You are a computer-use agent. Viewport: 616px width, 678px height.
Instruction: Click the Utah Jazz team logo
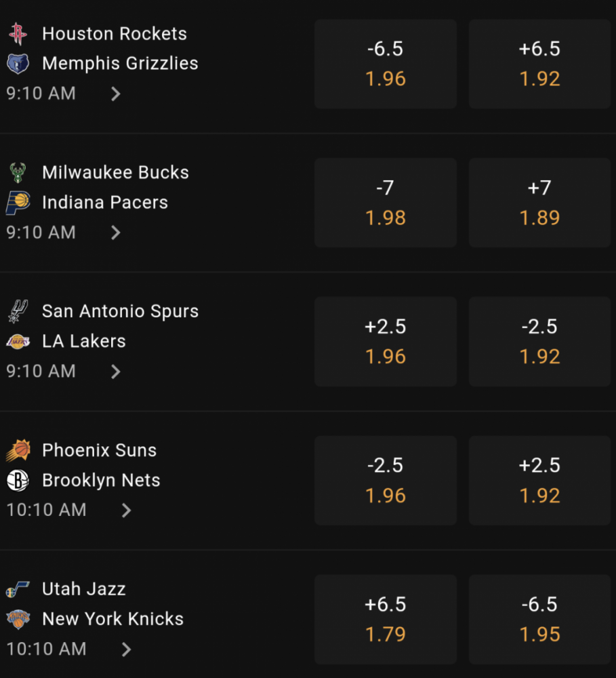tap(18, 589)
